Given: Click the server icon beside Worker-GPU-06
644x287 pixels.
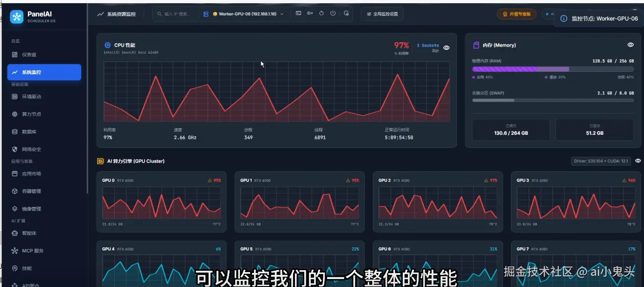Looking at the screenshot, I should [206, 14].
